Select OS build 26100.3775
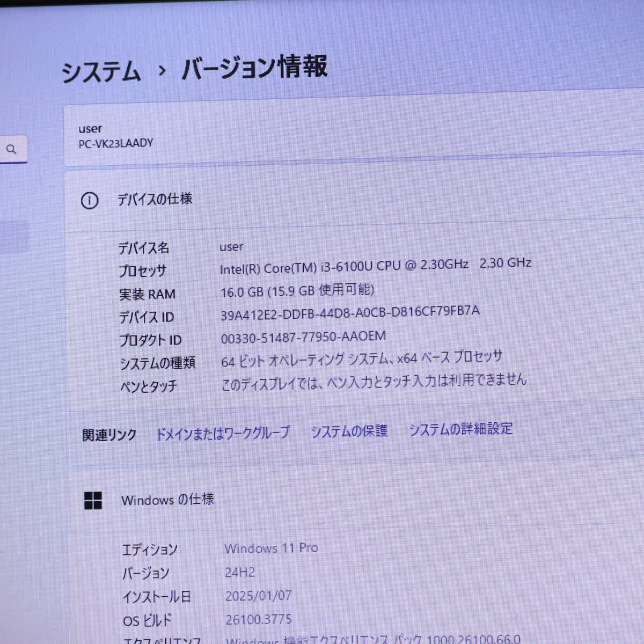 click(259, 619)
